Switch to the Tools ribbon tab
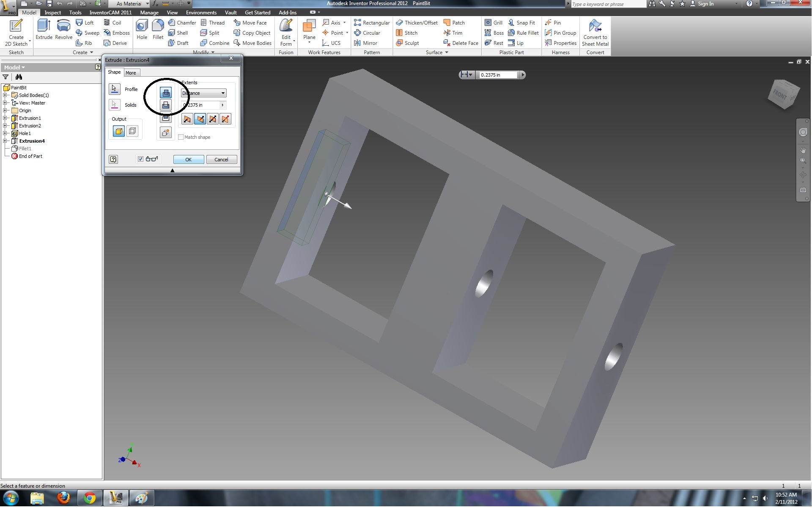The width and height of the screenshot is (812, 508). (x=75, y=12)
